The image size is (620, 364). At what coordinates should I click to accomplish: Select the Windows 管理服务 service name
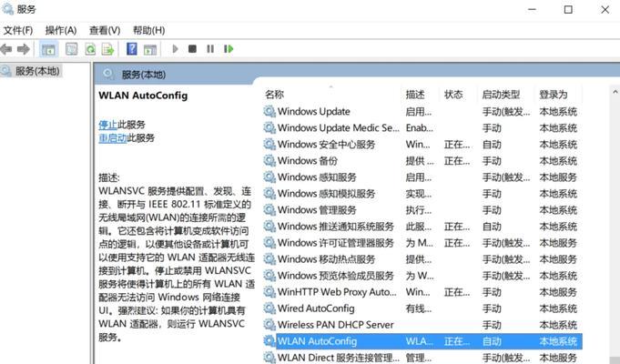317,210
